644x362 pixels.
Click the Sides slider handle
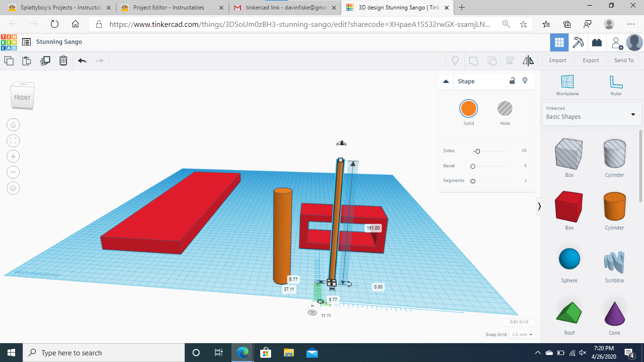[478, 151]
